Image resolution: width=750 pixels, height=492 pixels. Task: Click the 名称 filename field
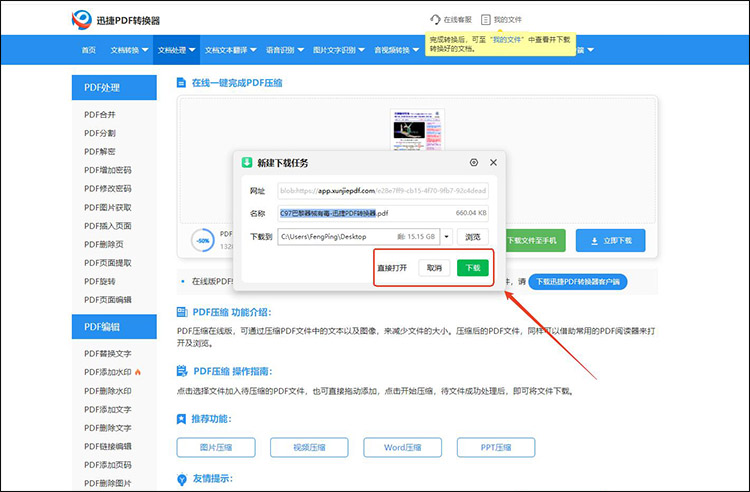(383, 213)
